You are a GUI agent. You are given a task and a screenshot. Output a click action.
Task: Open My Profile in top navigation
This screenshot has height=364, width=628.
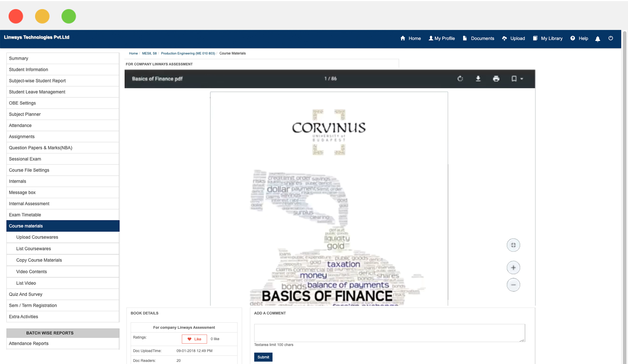442,38
